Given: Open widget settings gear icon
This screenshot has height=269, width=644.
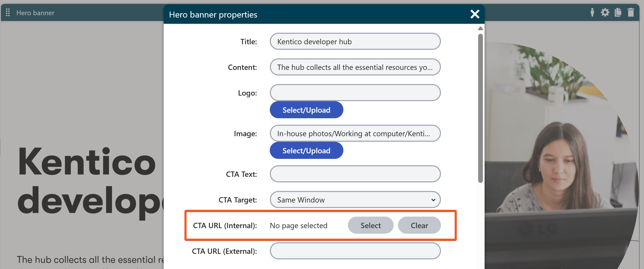Looking at the screenshot, I should [605, 12].
